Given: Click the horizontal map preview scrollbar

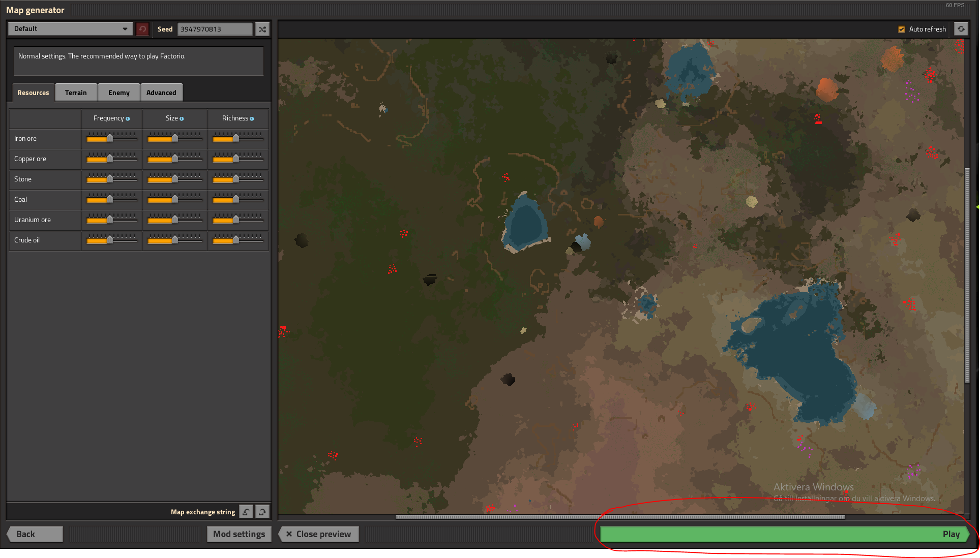Looking at the screenshot, I should [x=620, y=517].
